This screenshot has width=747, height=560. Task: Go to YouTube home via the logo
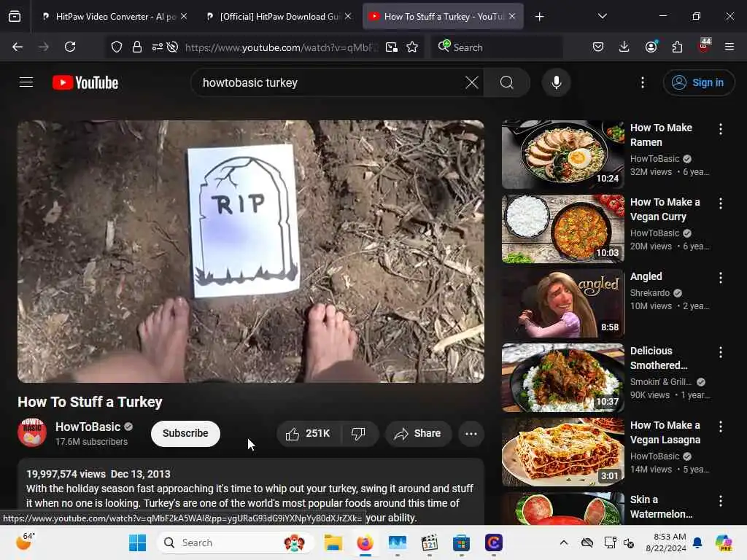click(x=85, y=82)
